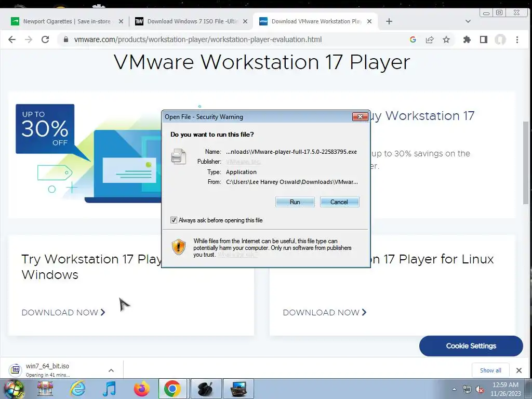
Task: Open Chrome's three-dot menu
Action: pyautogui.click(x=517, y=39)
